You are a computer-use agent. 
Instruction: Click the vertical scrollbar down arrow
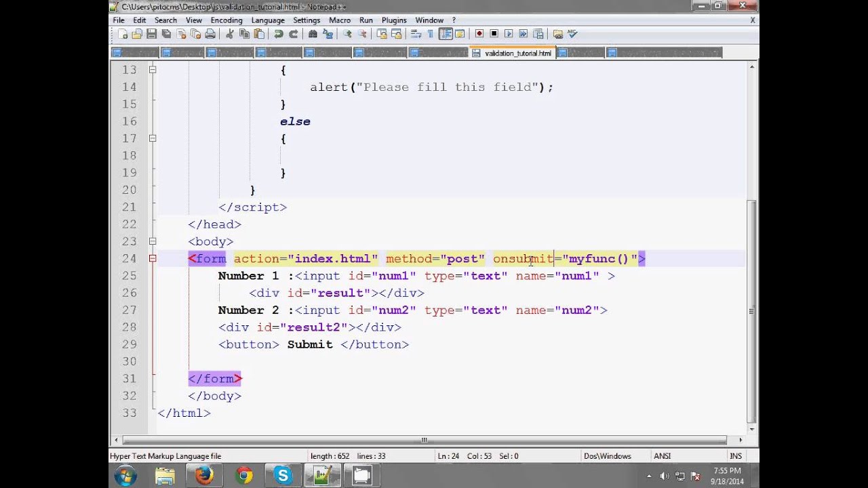pyautogui.click(x=751, y=429)
